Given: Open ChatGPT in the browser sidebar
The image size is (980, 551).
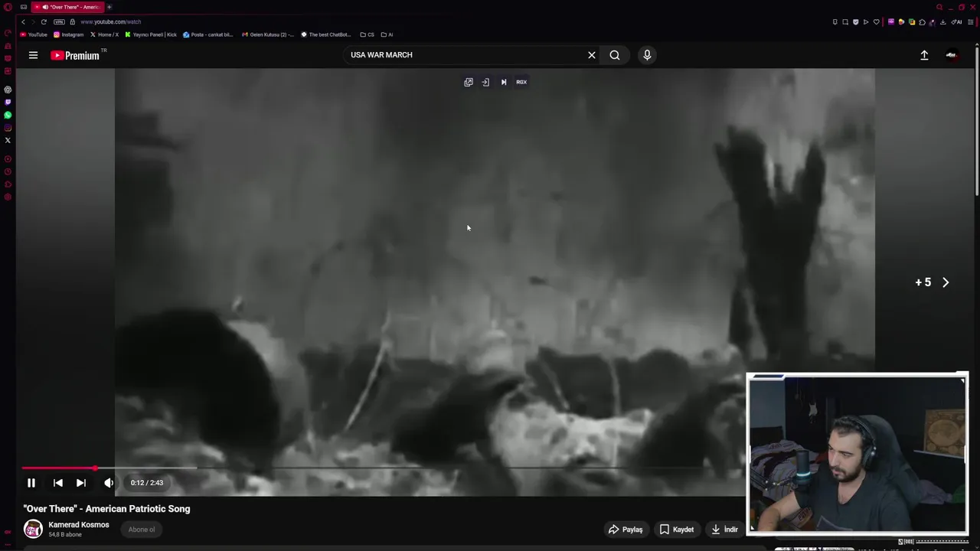Looking at the screenshot, I should pyautogui.click(x=8, y=90).
